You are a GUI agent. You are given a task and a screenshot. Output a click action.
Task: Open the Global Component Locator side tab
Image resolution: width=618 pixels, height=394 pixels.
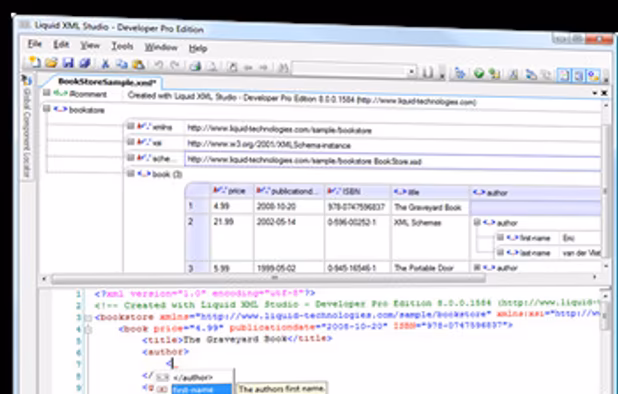(26, 127)
